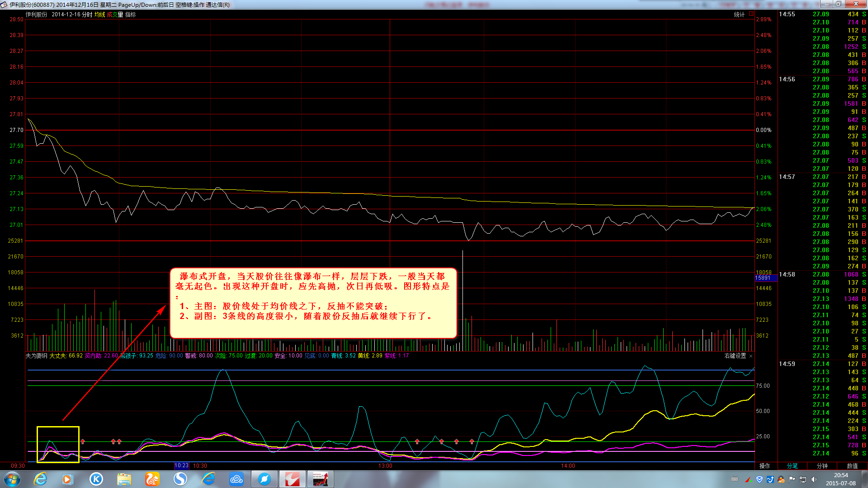Toggle the 成交量 volume display
The height and width of the screenshot is (488, 868).
115,14
